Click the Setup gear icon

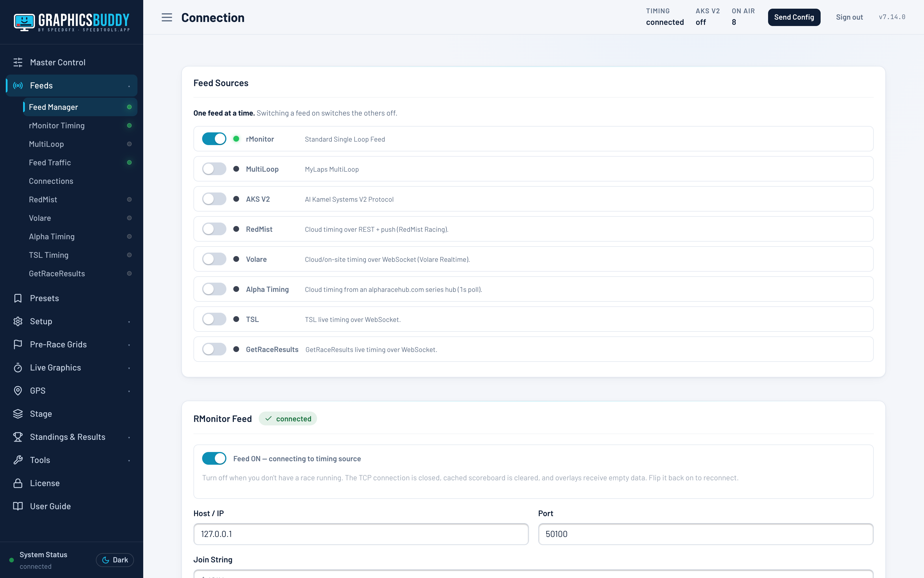(18, 321)
